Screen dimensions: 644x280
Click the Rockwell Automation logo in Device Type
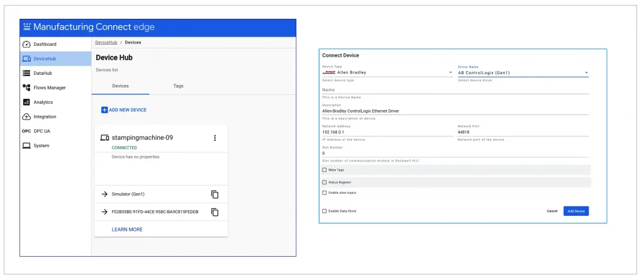pyautogui.click(x=329, y=72)
